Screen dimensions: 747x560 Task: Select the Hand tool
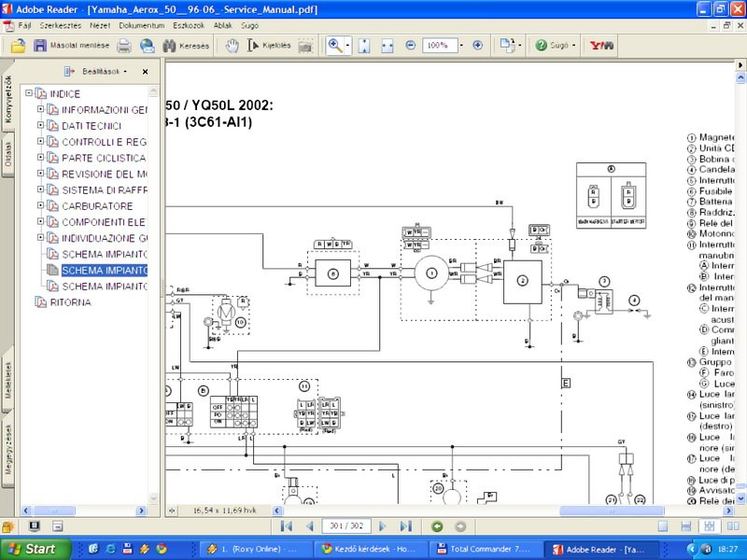(x=232, y=46)
